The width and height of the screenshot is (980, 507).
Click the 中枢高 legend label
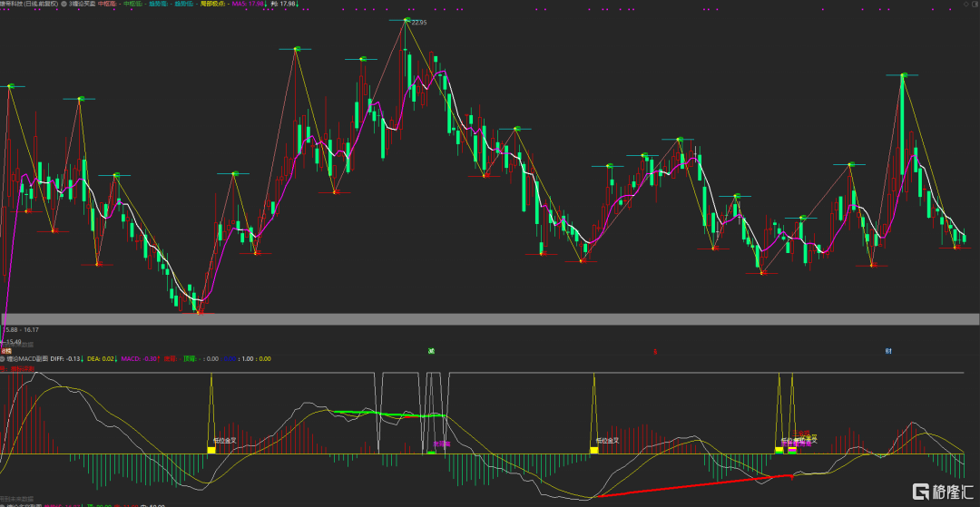coord(109,4)
